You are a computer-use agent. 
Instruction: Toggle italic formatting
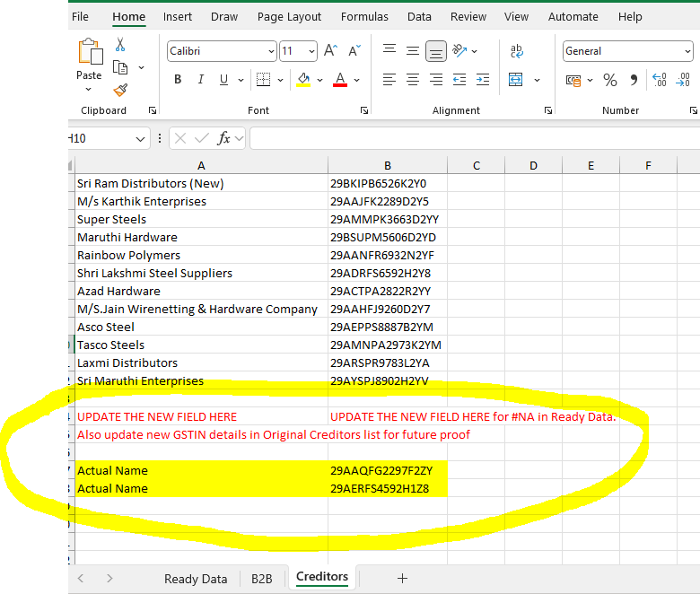pyautogui.click(x=201, y=80)
